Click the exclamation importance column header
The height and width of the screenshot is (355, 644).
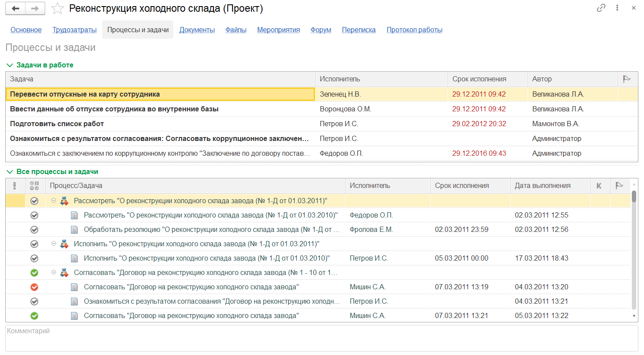coord(15,186)
